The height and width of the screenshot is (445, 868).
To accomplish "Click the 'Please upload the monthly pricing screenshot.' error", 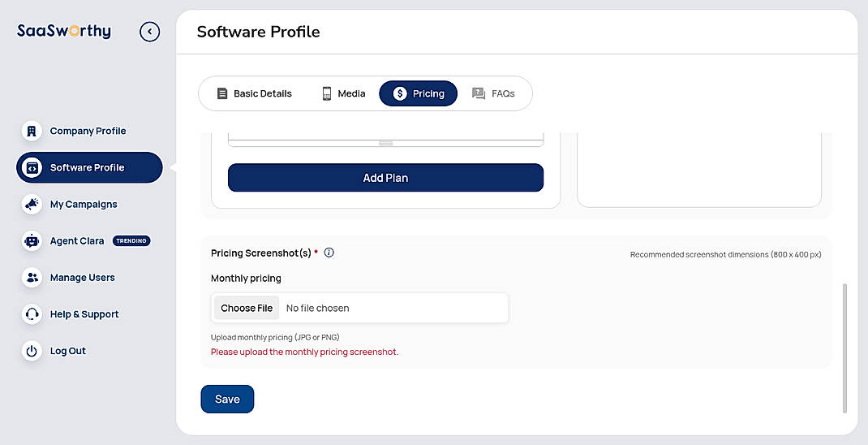I will pyautogui.click(x=304, y=352).
